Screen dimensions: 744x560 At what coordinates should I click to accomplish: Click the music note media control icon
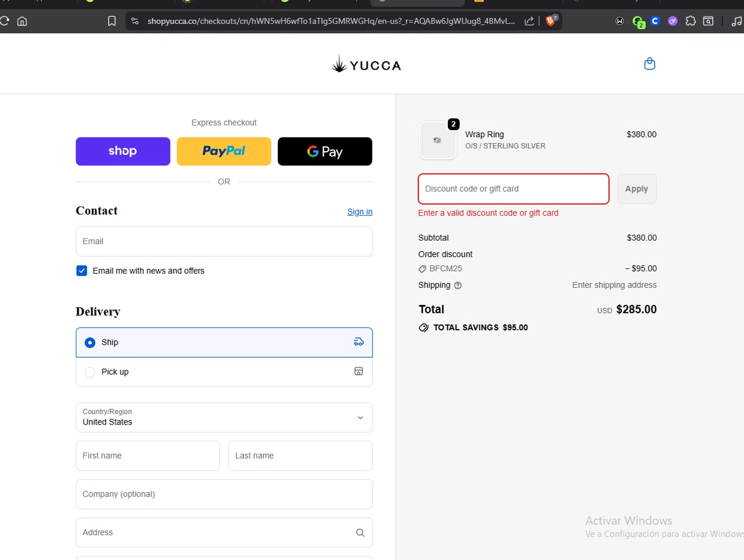point(737,21)
